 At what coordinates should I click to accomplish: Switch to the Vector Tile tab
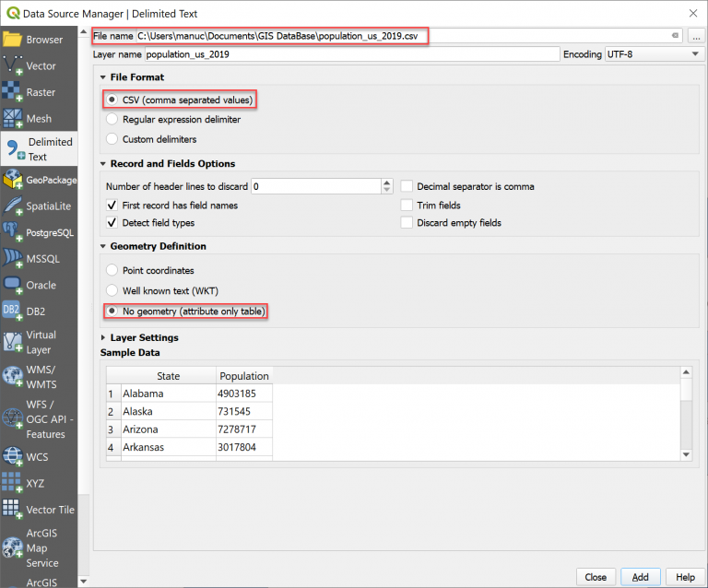coord(50,510)
